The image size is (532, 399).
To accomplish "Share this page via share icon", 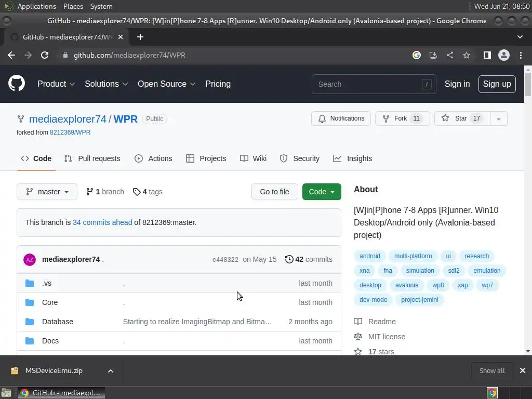I will [x=450, y=55].
